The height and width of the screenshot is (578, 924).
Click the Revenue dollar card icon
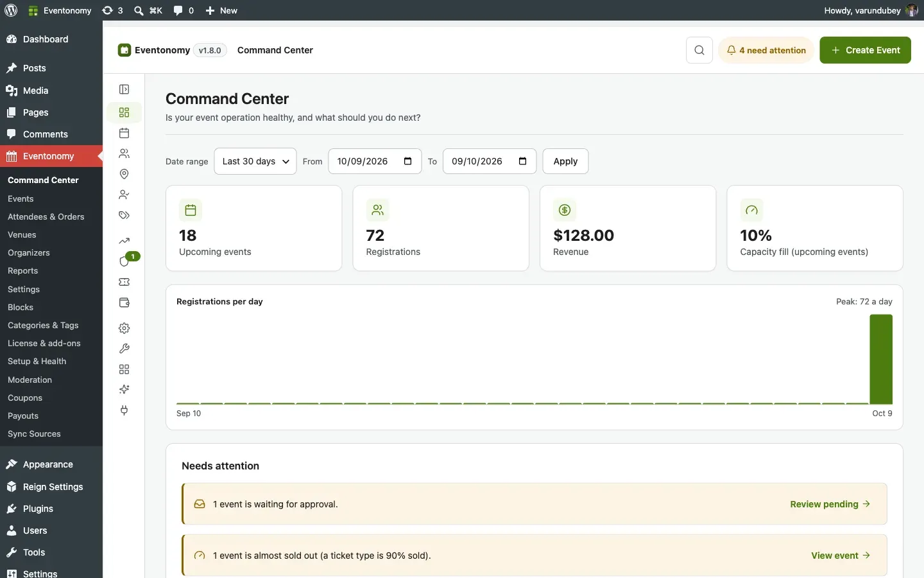(x=565, y=210)
